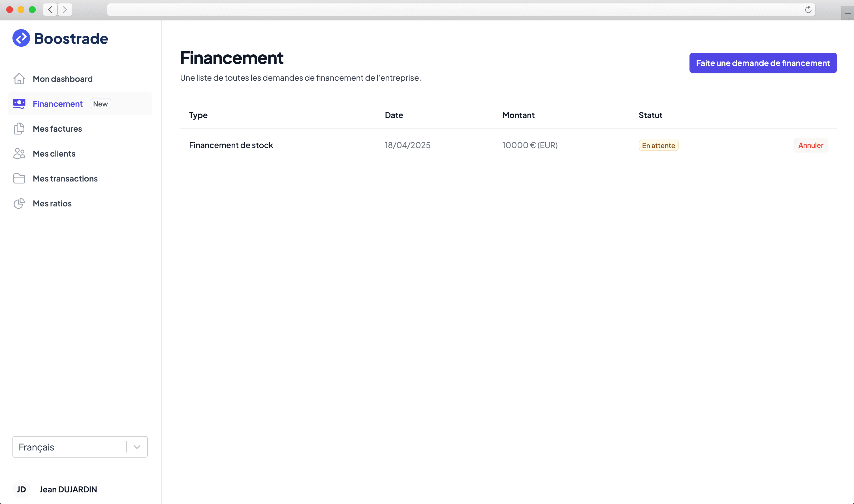This screenshot has height=504, width=854.
Task: Open the Mon dashboard menu item
Action: tap(80, 79)
